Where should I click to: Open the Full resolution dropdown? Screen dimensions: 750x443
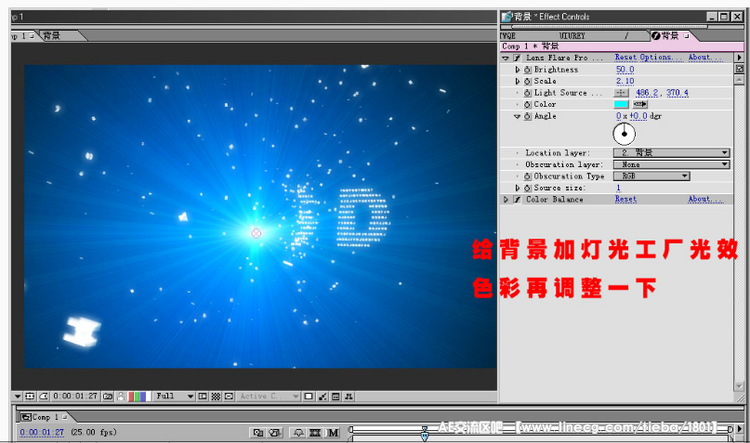point(175,396)
